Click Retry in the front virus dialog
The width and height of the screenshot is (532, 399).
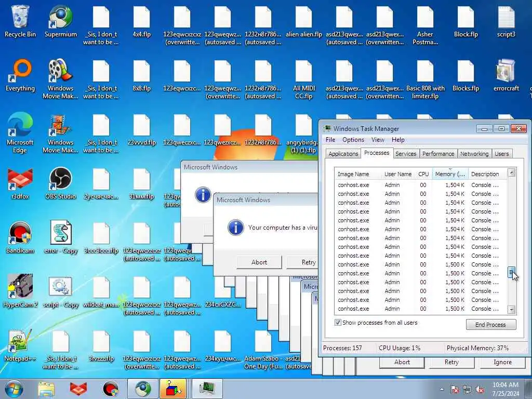pos(303,262)
